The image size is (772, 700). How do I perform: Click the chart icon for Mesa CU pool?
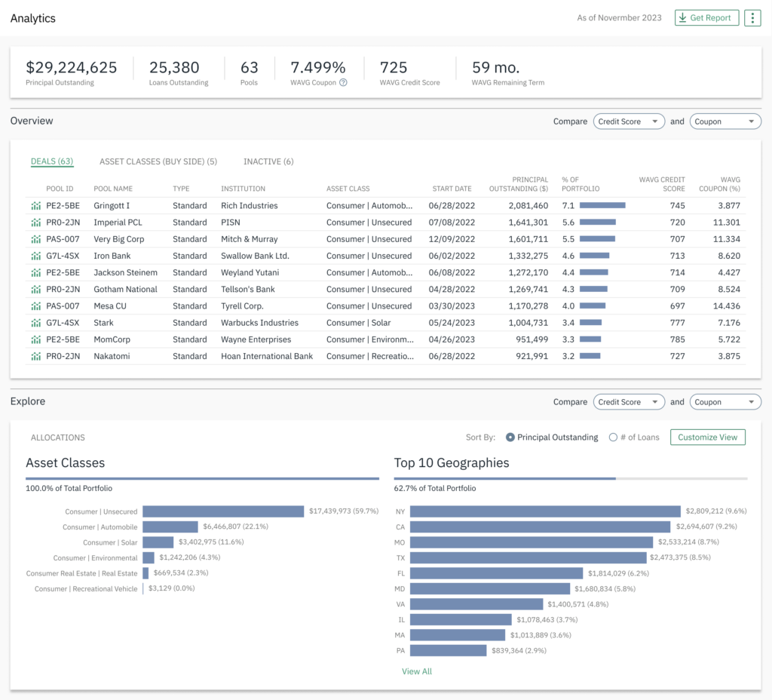(x=35, y=306)
